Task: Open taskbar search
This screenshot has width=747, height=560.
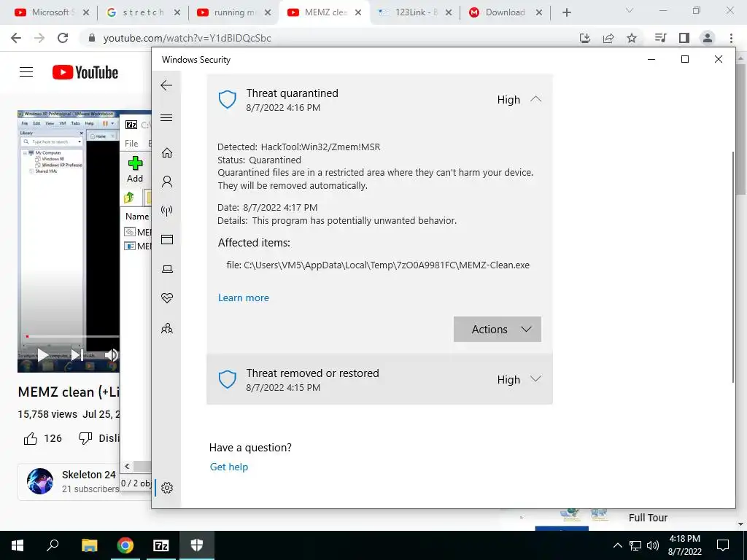Action: (53, 545)
